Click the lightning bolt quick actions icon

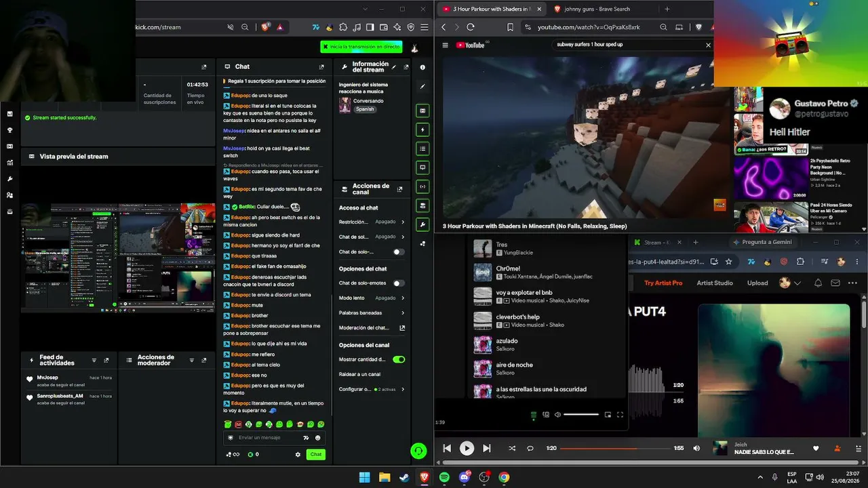(422, 129)
